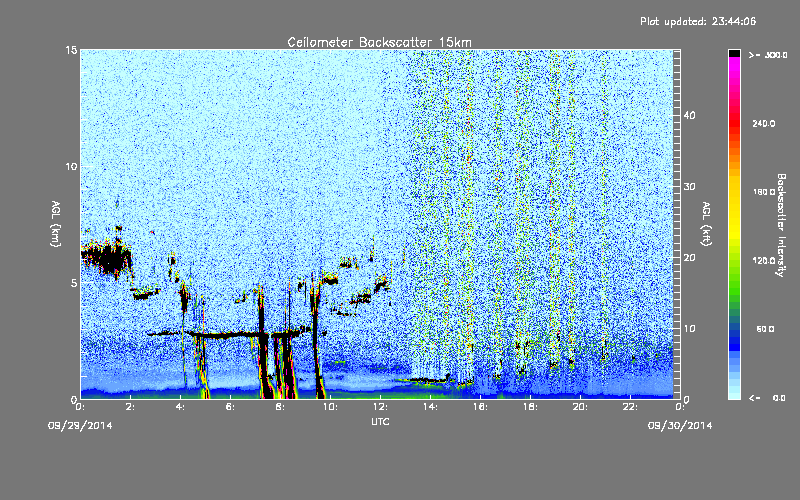Click the "<= 0.0" colorbar value
The width and height of the screenshot is (800, 500).
pos(767,397)
